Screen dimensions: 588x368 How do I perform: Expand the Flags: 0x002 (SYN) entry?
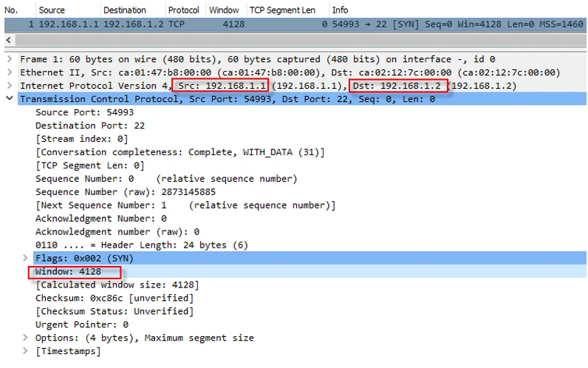[x=26, y=259]
